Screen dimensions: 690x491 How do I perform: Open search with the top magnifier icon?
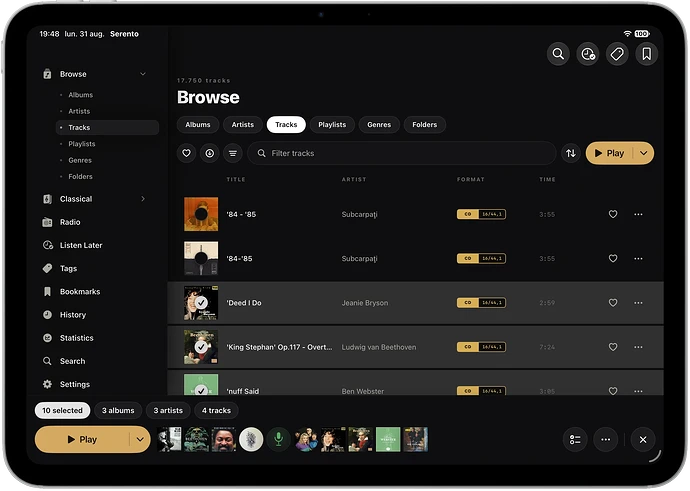tap(558, 54)
